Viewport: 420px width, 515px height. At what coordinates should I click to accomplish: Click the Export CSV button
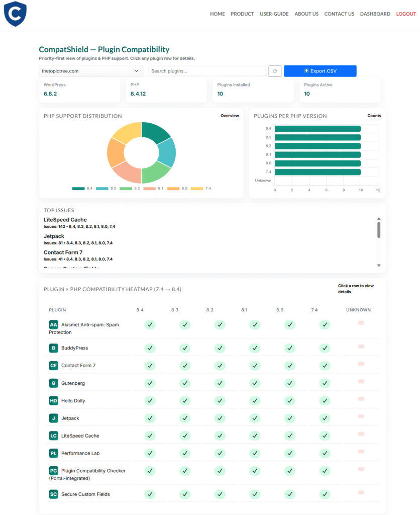320,71
